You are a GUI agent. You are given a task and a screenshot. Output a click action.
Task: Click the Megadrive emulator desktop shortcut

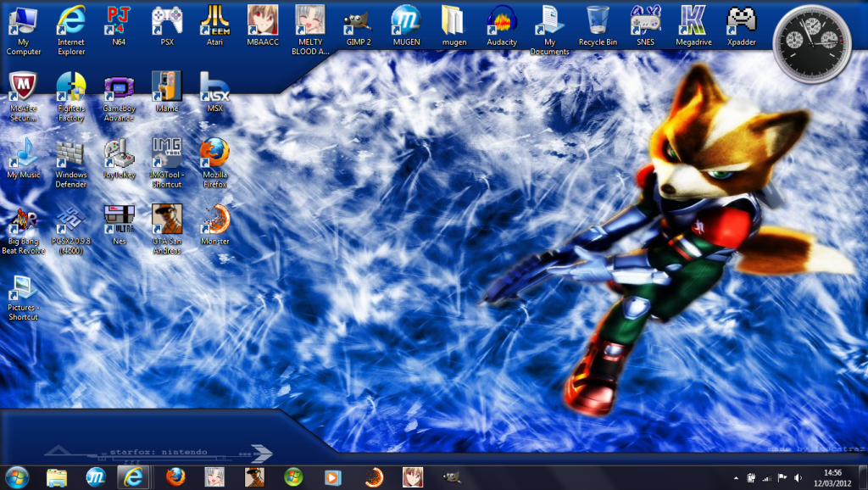coord(693,26)
